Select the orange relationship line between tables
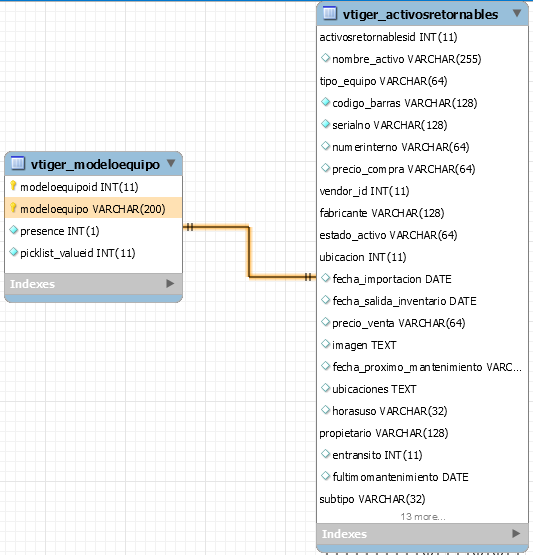 coord(249,251)
